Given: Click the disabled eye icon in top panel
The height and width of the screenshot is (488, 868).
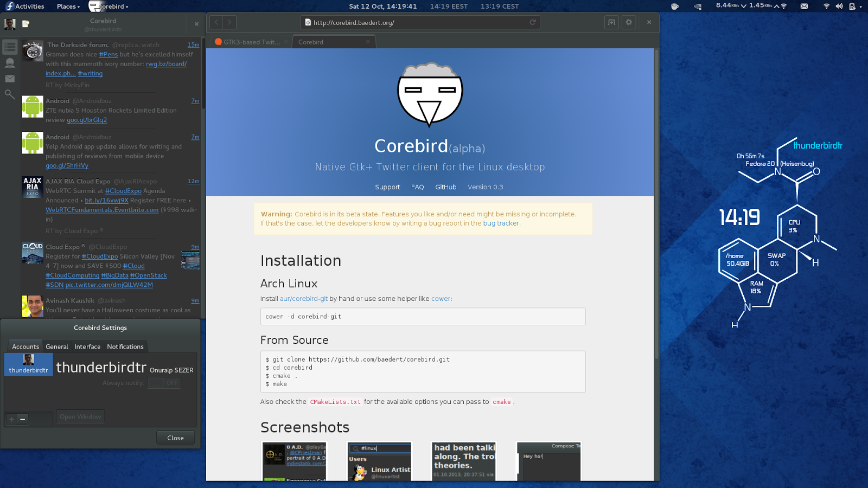Looking at the screenshot, I should [698, 7].
